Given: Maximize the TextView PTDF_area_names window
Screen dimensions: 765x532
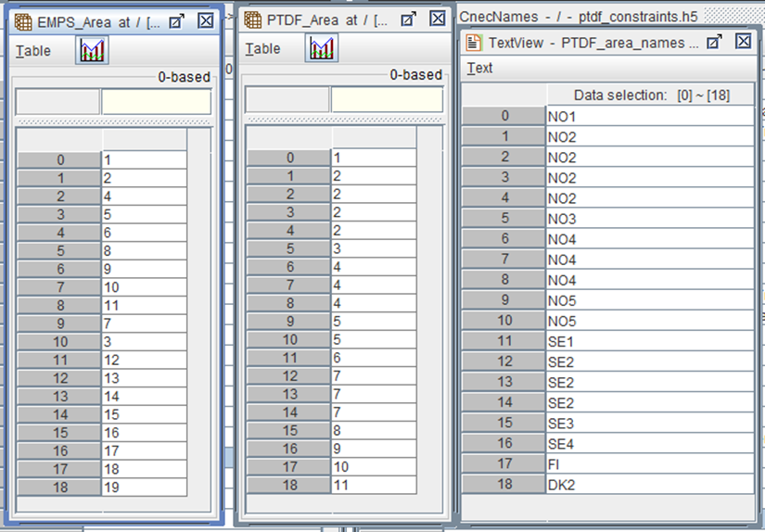Looking at the screenshot, I should point(714,42).
